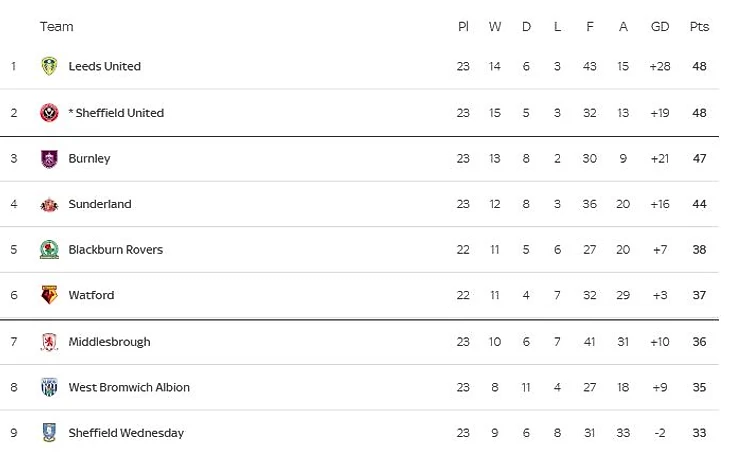
Task: Click the Sheffield United club crest
Action: (49, 113)
